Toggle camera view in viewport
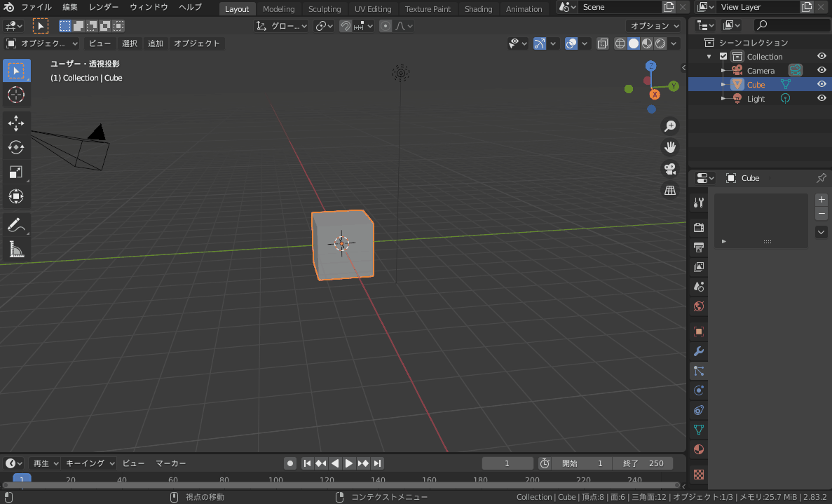 coord(670,168)
